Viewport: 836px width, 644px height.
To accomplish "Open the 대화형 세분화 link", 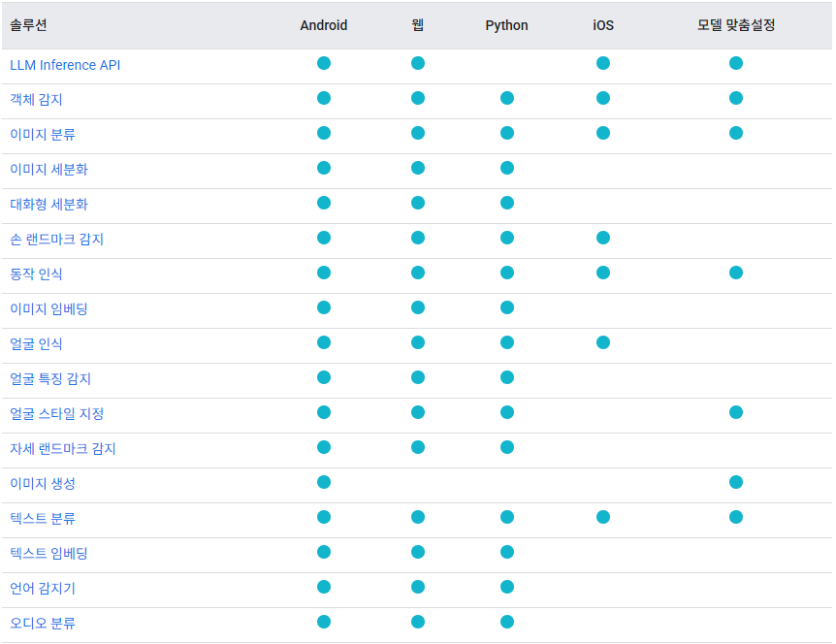I will tap(49, 205).
